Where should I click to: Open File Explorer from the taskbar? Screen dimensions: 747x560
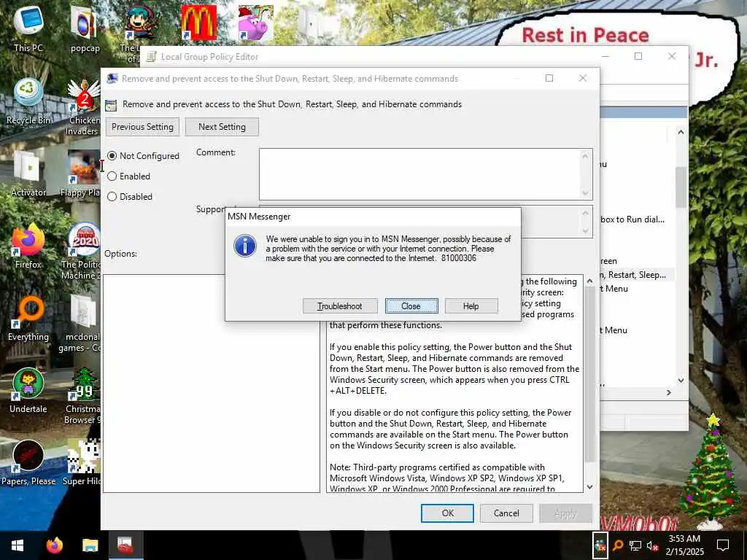(x=90, y=545)
